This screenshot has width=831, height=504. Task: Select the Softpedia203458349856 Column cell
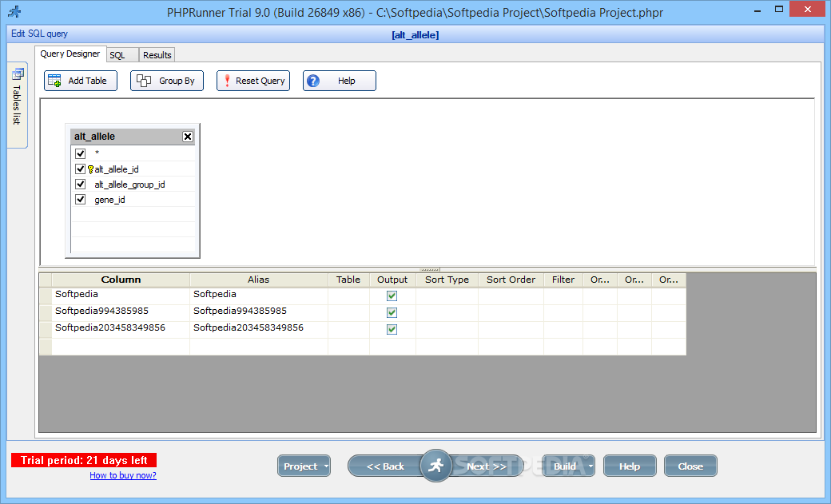coord(121,330)
